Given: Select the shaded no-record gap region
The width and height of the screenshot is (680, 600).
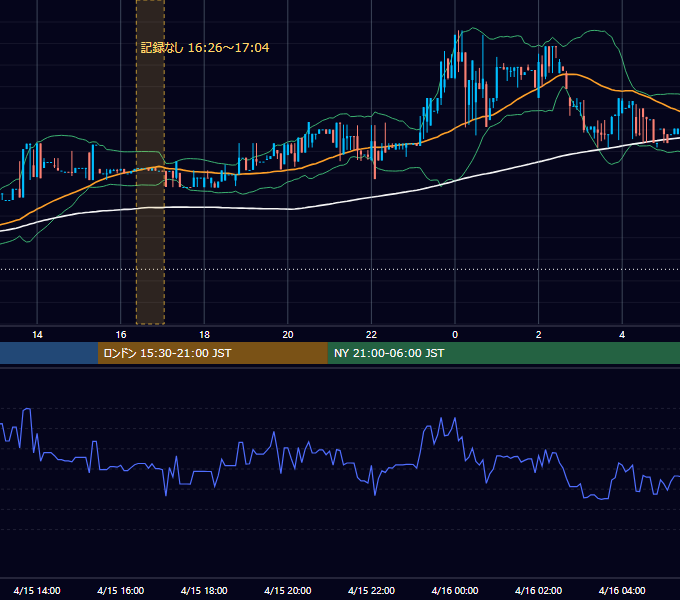Looking at the screenshot, I should [150, 162].
